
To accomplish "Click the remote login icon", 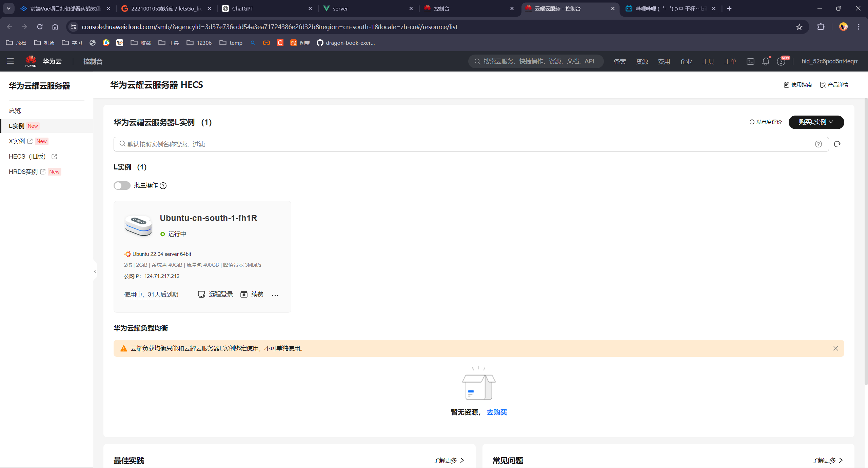I will [x=201, y=294].
